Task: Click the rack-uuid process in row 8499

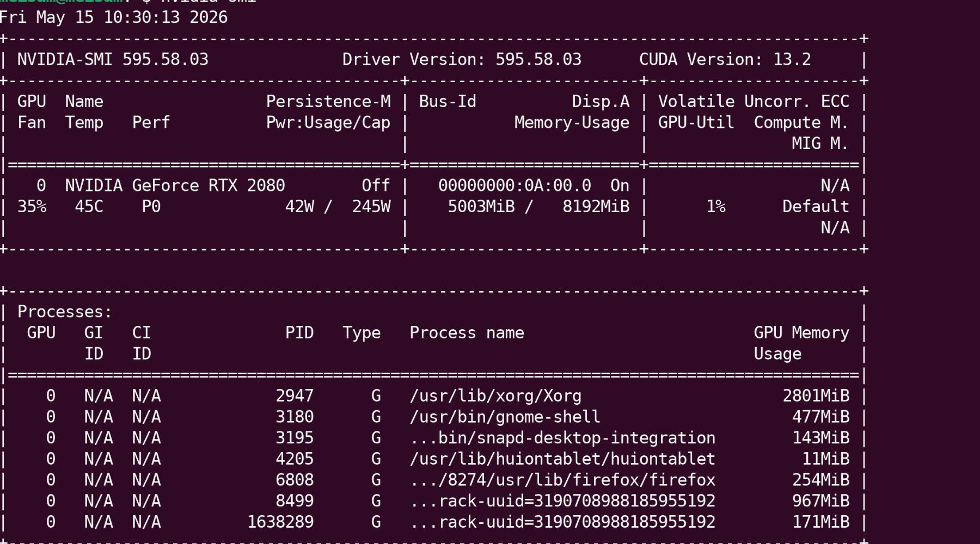Action: click(x=562, y=501)
